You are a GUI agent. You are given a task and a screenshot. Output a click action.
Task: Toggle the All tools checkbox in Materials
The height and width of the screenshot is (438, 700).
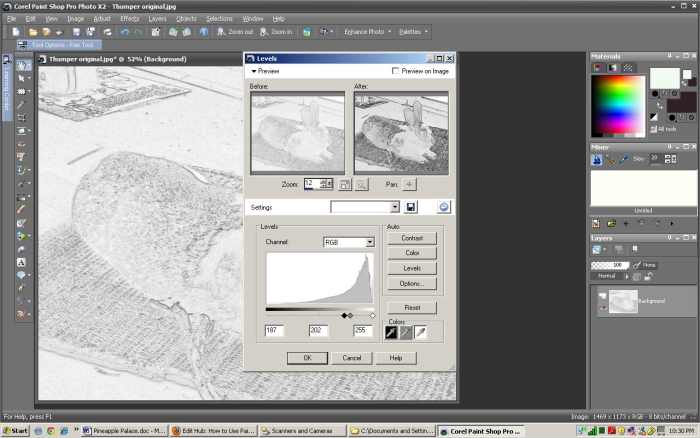pyautogui.click(x=654, y=129)
